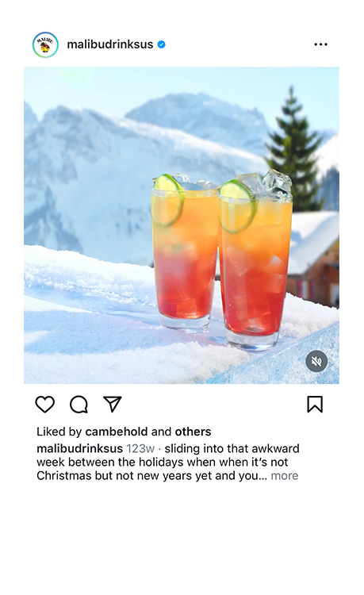This screenshot has width=364, height=595.
Task: Click the malibudrinksus username in the caption
Action: pos(79,448)
